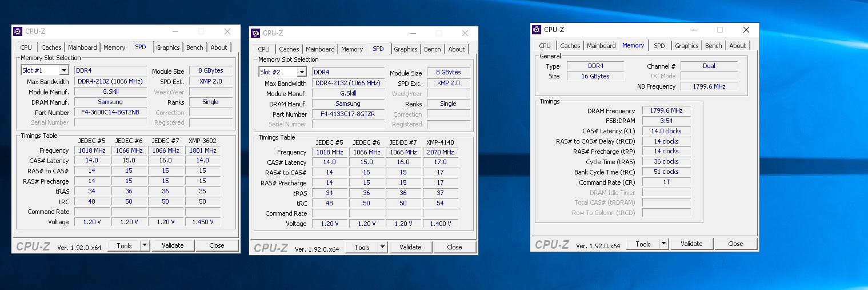This screenshot has height=290, width=868.
Task: Click the CPU-Z app icon in the right window title bar
Action: (x=537, y=30)
